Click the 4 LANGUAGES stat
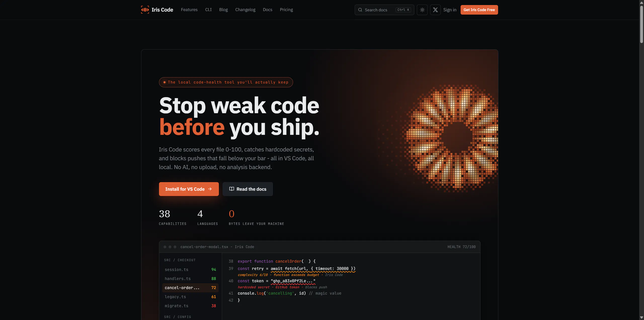Viewport: 644px width, 320px height. tap(208, 217)
